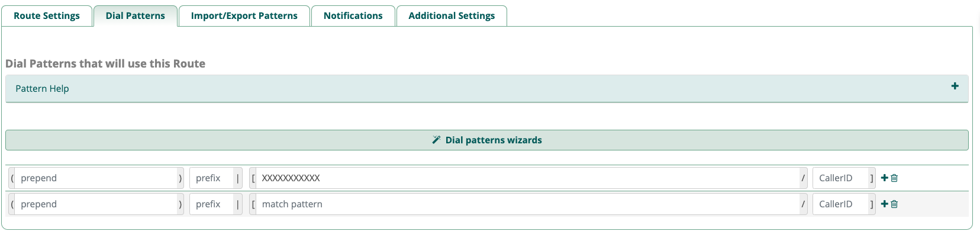This screenshot has height=231, width=980.
Task: Open the Import/Export Patterns tab
Action: pyautogui.click(x=244, y=16)
